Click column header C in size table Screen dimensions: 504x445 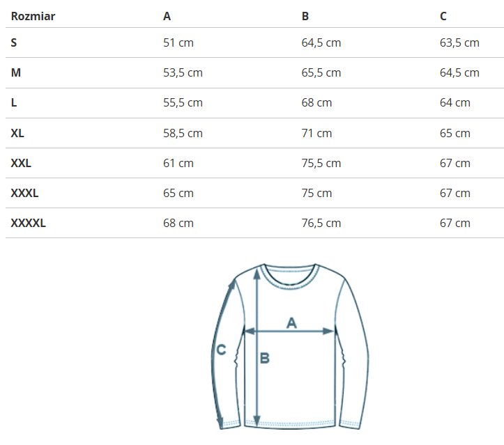443,16
